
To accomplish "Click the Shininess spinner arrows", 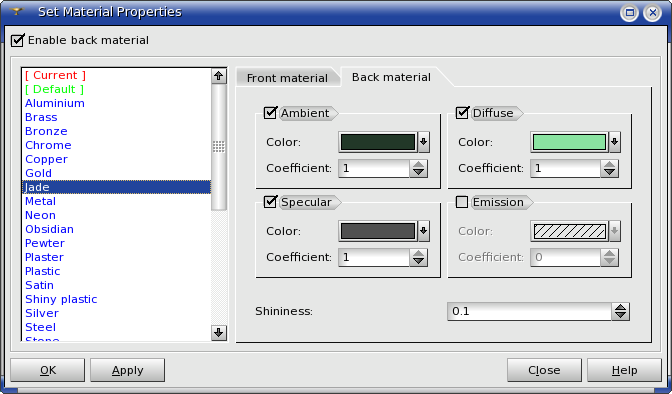I will [621, 311].
